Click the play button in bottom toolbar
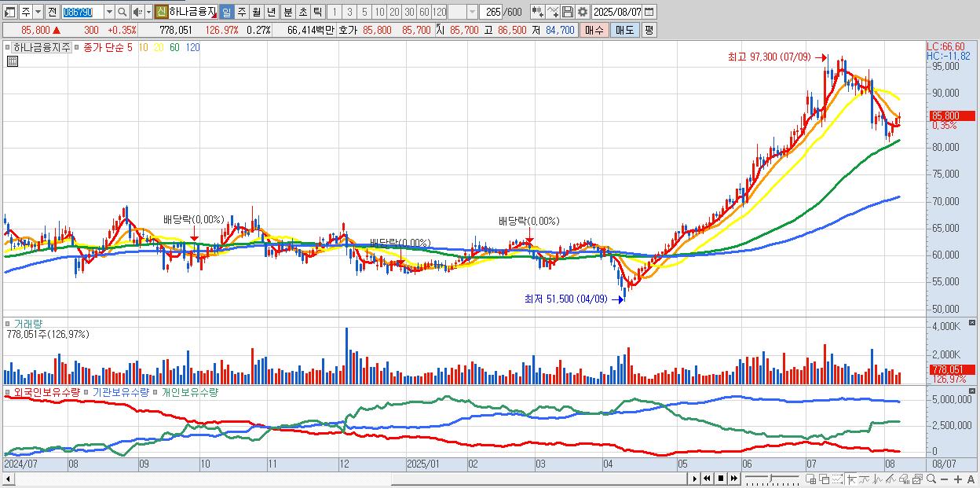Screen dimensions: 980x488 tap(695, 479)
